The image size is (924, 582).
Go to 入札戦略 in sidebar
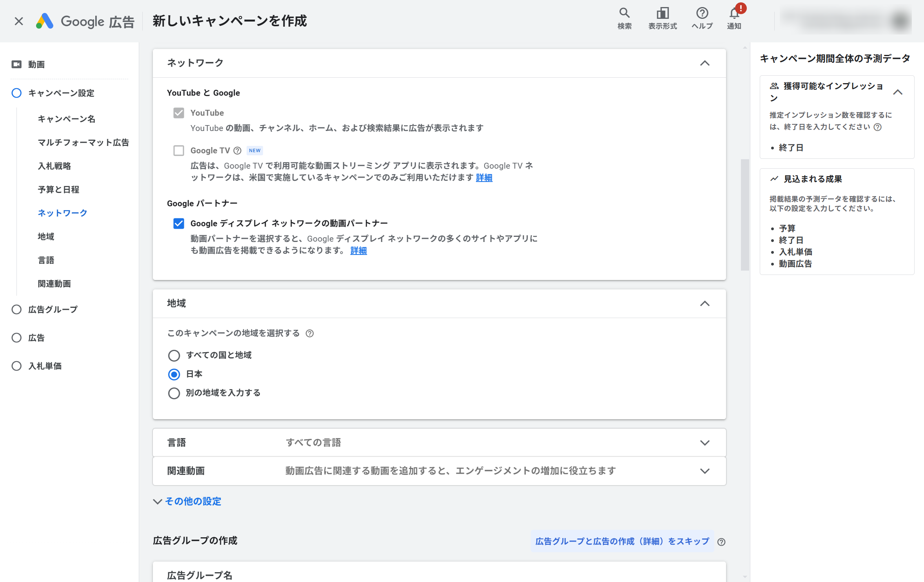54,166
